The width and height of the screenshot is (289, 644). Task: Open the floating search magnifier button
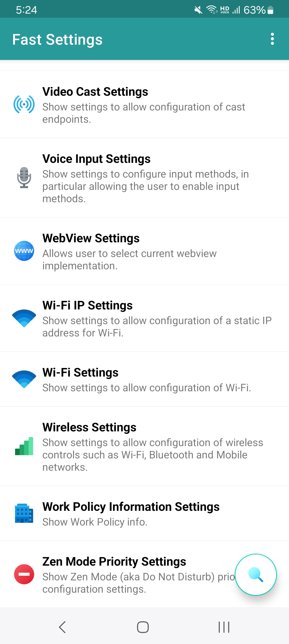coord(256,575)
